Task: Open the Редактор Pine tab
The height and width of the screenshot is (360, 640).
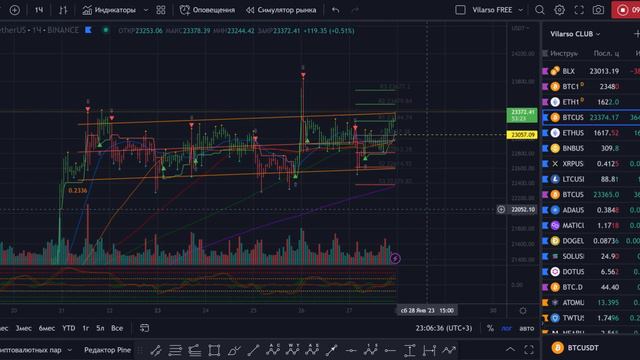Action: pyautogui.click(x=107, y=350)
